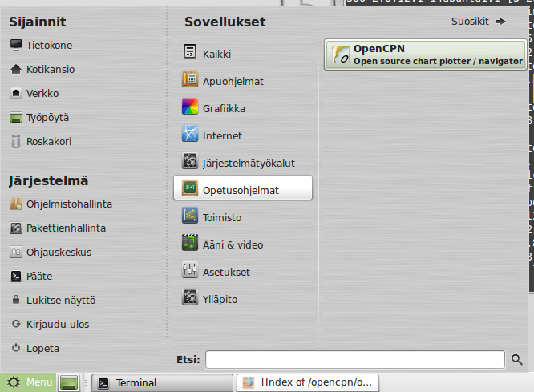The height and width of the screenshot is (392, 534).
Task: Click the Etsi search field
Action: 355,359
